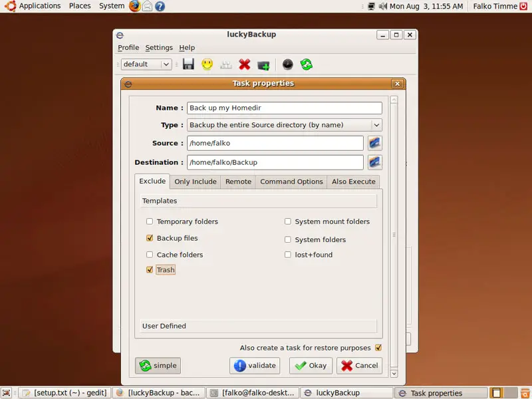Click the add task icon with green plus

click(x=263, y=65)
